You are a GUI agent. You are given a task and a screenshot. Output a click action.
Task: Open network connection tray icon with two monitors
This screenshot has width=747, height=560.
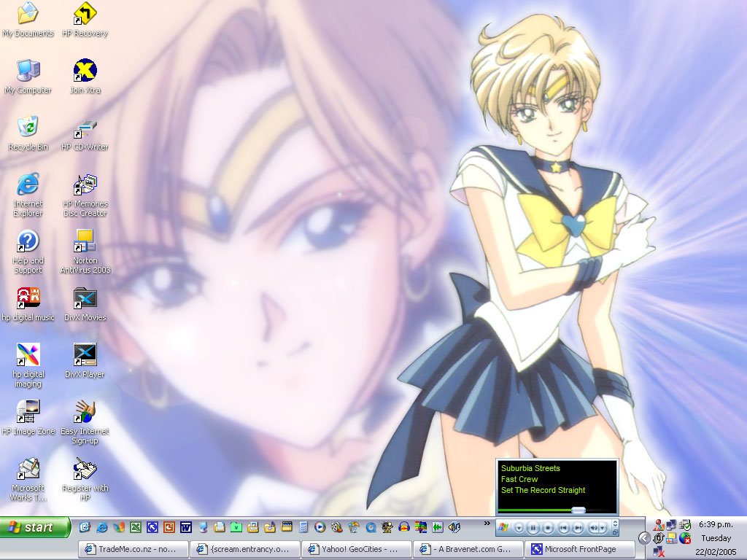point(671,525)
